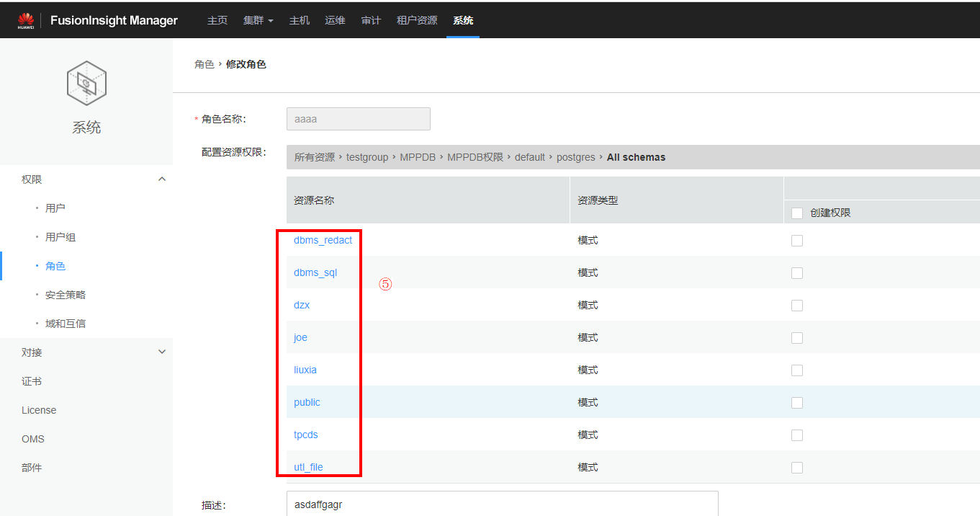The image size is (980, 516).
Task: Open the dbms_redact schema link
Action: (323, 240)
